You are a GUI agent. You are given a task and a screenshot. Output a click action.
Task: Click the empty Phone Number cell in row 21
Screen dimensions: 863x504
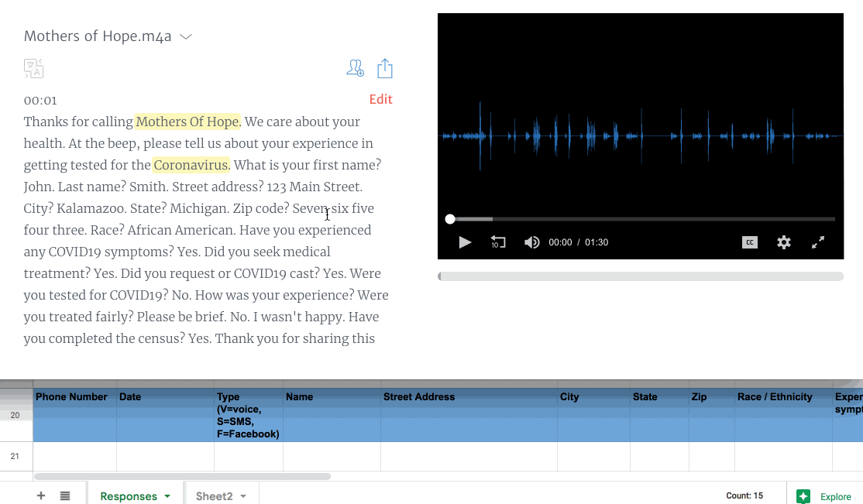point(75,456)
